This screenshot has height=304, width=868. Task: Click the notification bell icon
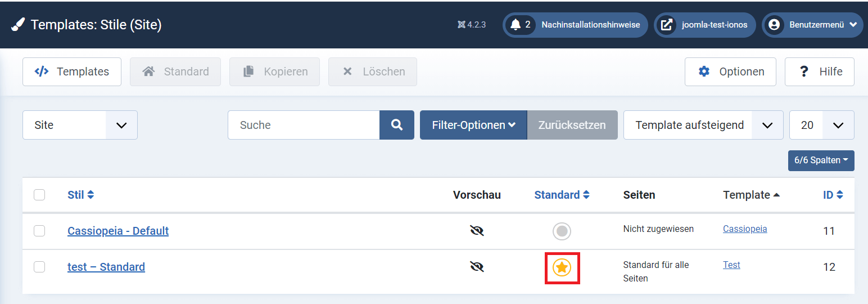click(516, 25)
